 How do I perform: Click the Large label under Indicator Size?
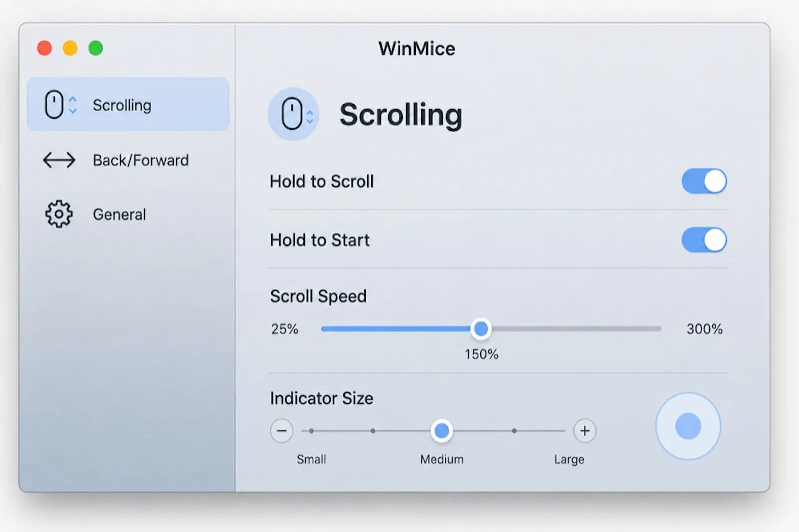coord(569,460)
